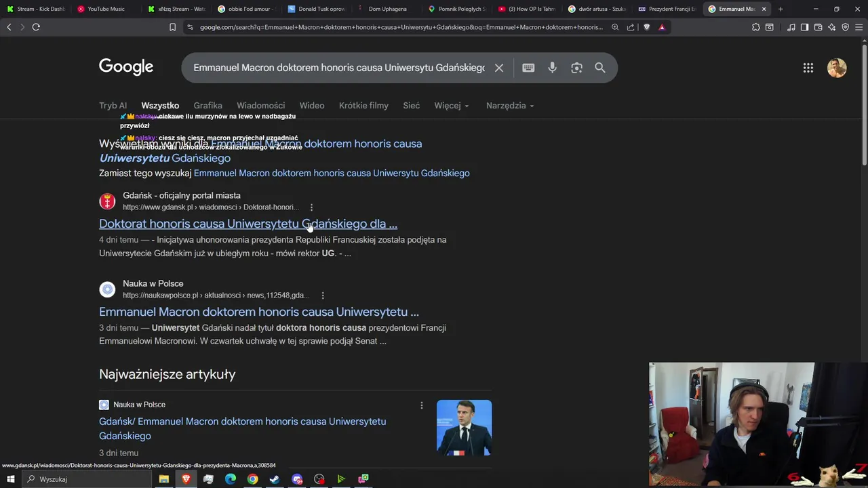Search instead for the original Uniwersytu query
Screen dimensions: 868x488
click(x=332, y=174)
